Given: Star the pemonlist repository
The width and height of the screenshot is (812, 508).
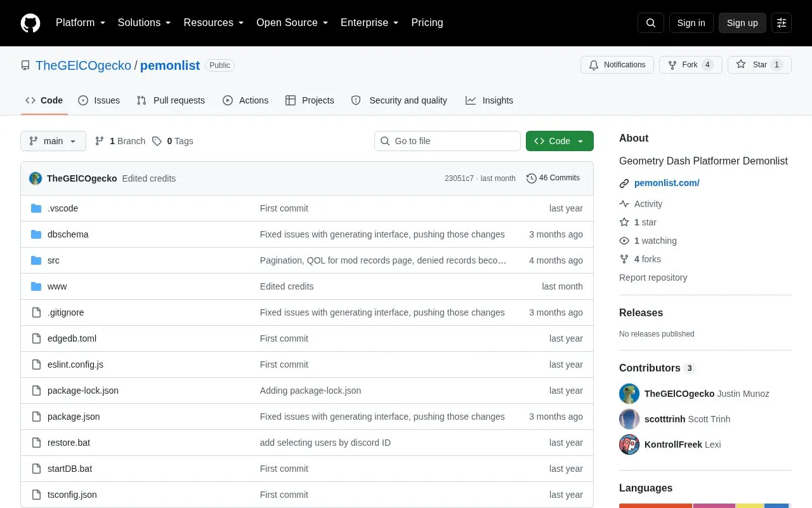Looking at the screenshot, I should [x=759, y=65].
